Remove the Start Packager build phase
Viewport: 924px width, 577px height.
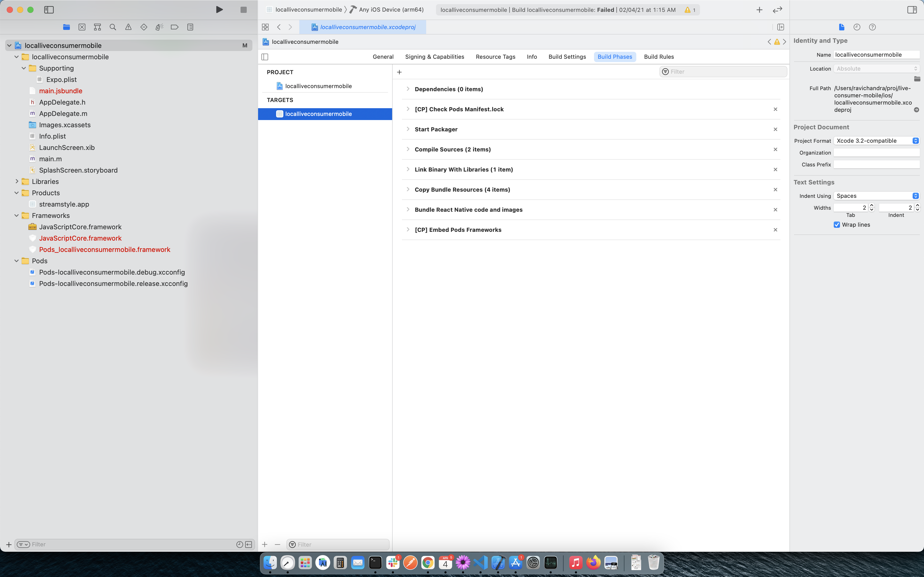pyautogui.click(x=775, y=129)
